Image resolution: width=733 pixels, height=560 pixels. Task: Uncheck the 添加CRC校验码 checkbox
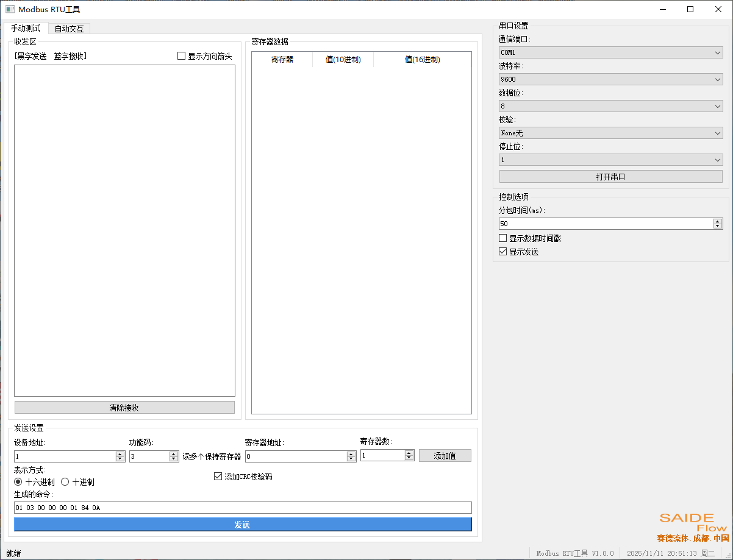pyautogui.click(x=218, y=476)
